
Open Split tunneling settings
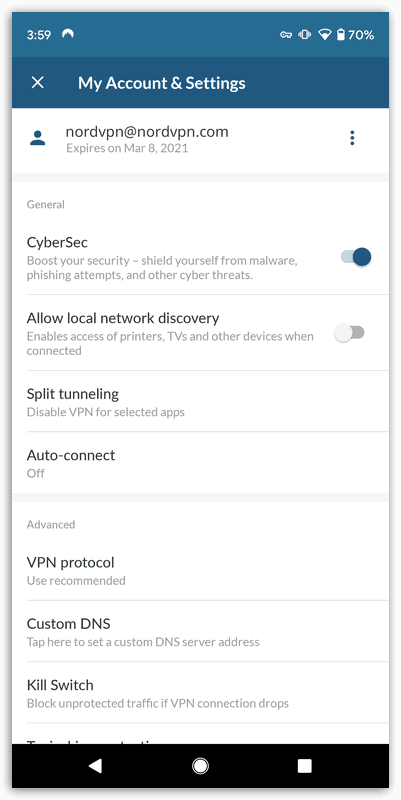click(200, 402)
